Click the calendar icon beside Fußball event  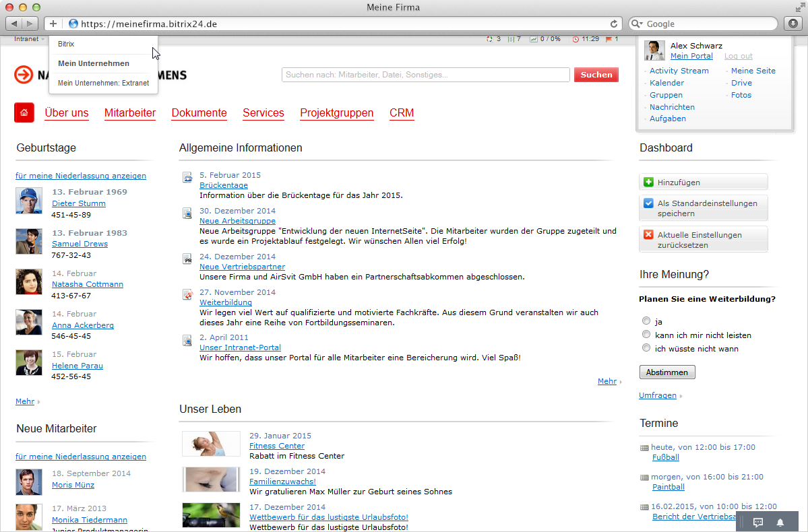pyautogui.click(x=644, y=448)
